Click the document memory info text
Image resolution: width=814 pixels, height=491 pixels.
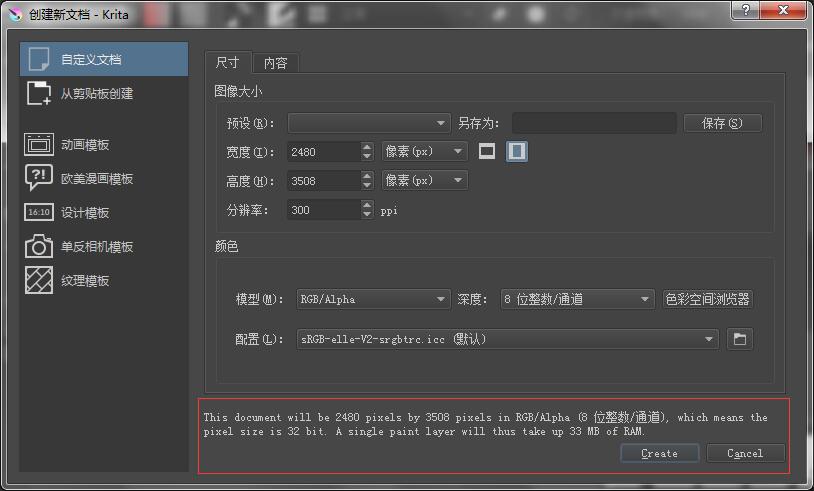(485, 424)
